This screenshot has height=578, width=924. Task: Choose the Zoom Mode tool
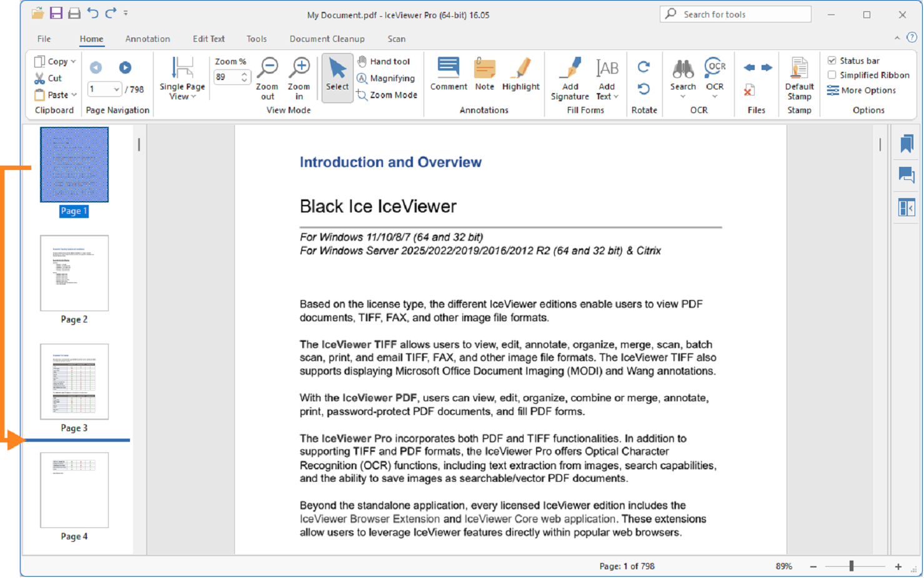pyautogui.click(x=387, y=95)
